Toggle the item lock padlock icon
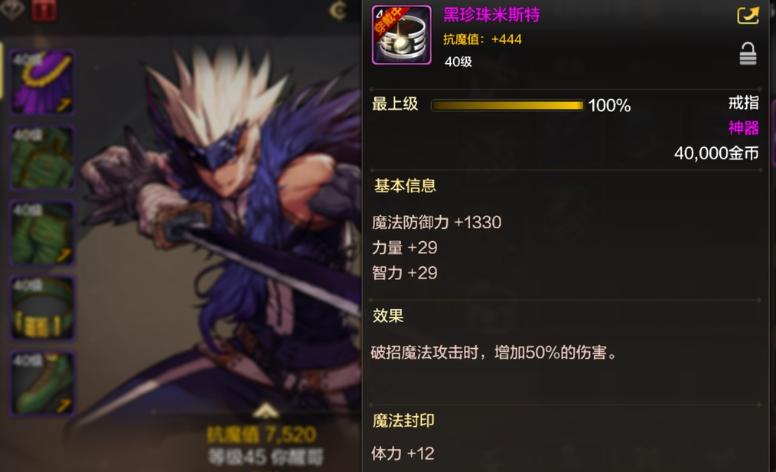The image size is (776, 472). pyautogui.click(x=748, y=53)
